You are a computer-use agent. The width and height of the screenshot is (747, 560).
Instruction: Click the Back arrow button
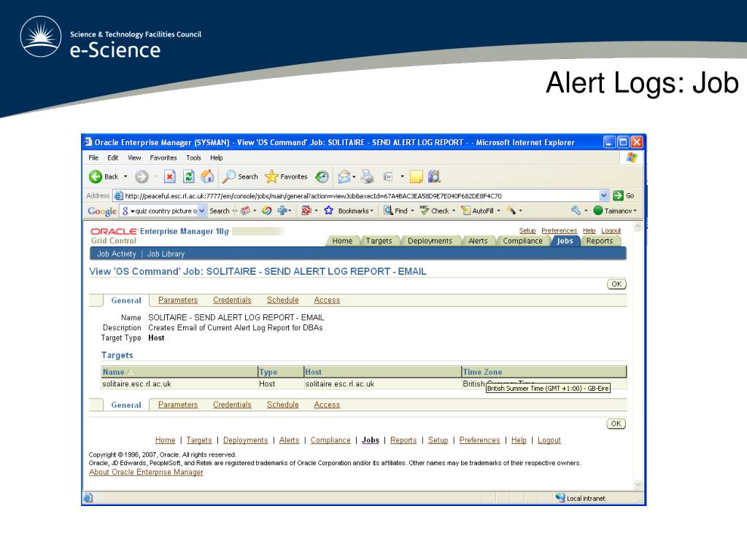[96, 176]
